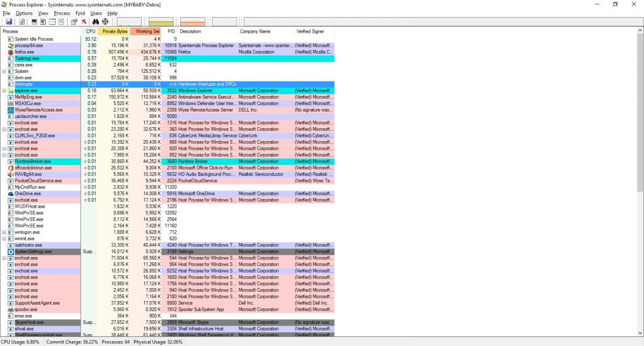Collapse the System process tree node

click(4, 71)
